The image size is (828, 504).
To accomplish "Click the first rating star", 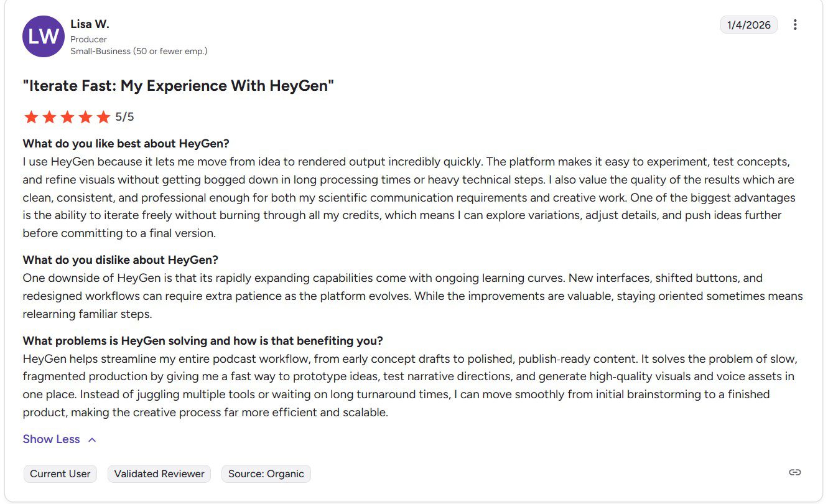I will pyautogui.click(x=31, y=117).
